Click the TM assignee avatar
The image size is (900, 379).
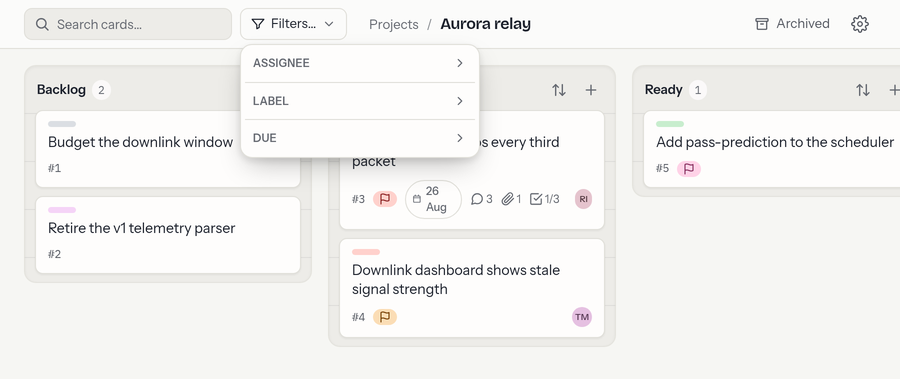click(x=582, y=317)
